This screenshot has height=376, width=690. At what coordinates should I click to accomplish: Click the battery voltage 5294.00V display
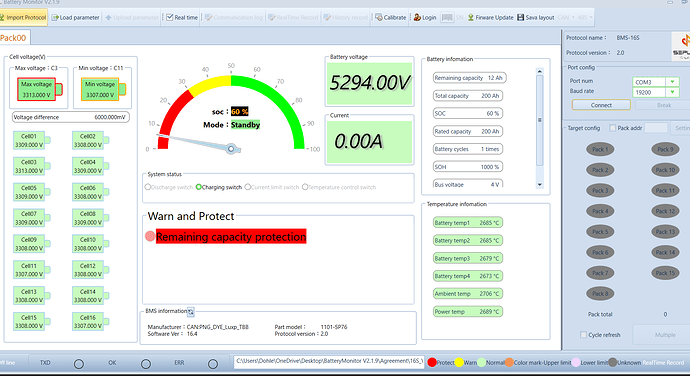370,83
